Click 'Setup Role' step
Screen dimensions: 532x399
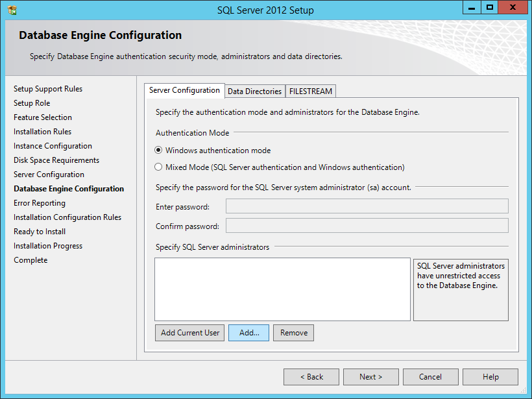tap(32, 103)
